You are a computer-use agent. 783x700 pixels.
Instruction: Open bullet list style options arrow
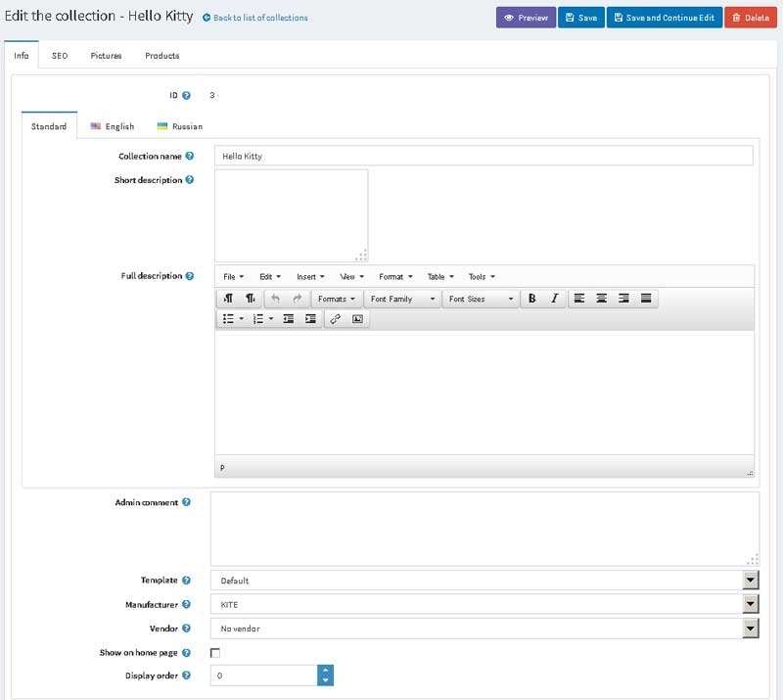[x=241, y=319]
